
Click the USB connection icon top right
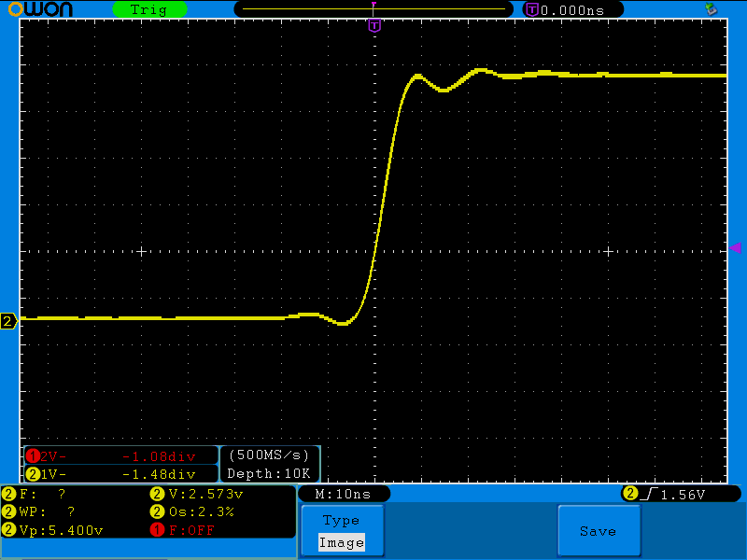pyautogui.click(x=711, y=8)
